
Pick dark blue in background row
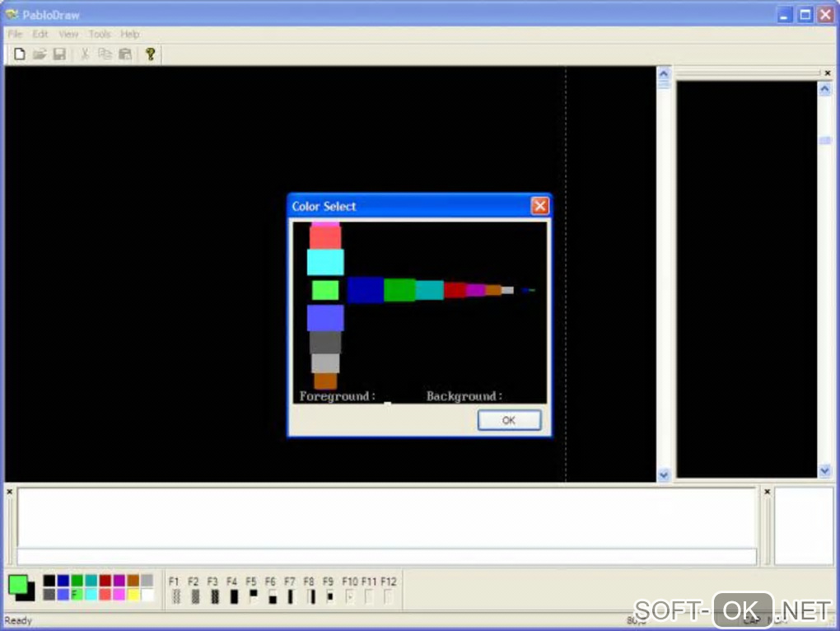[x=366, y=290]
